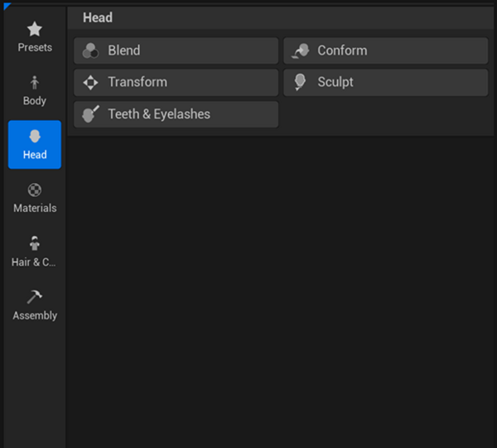
Task: Click the Conform head icon
Action: [300, 51]
